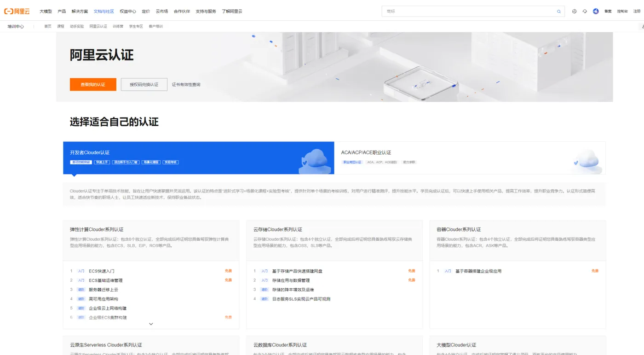
Task: Click 云存储Clouder系列认证 card title
Action: pyautogui.click(x=278, y=229)
